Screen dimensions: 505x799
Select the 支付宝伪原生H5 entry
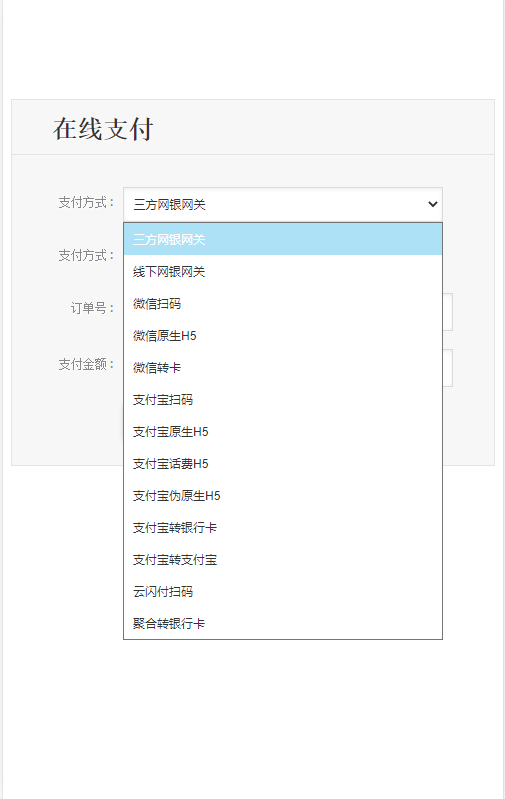pos(283,495)
